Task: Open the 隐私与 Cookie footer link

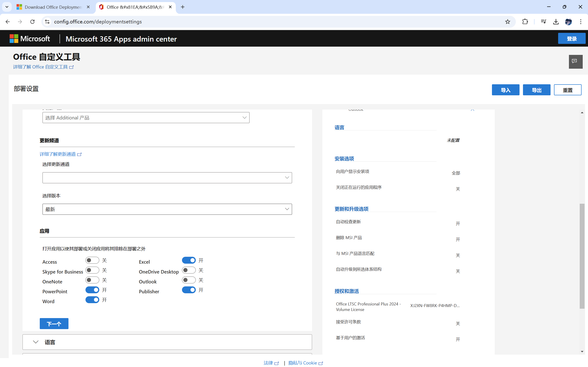Action: click(x=305, y=363)
